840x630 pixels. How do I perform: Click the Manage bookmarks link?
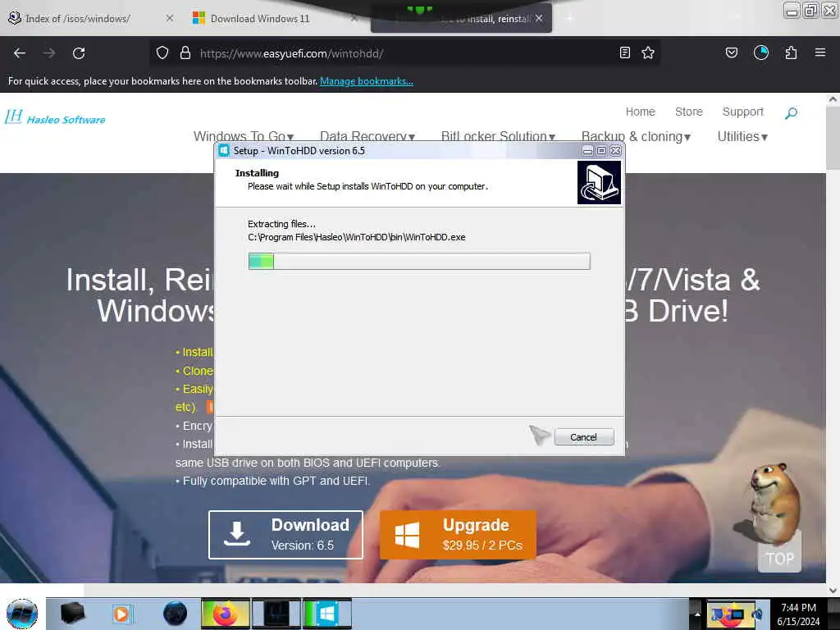tap(367, 81)
